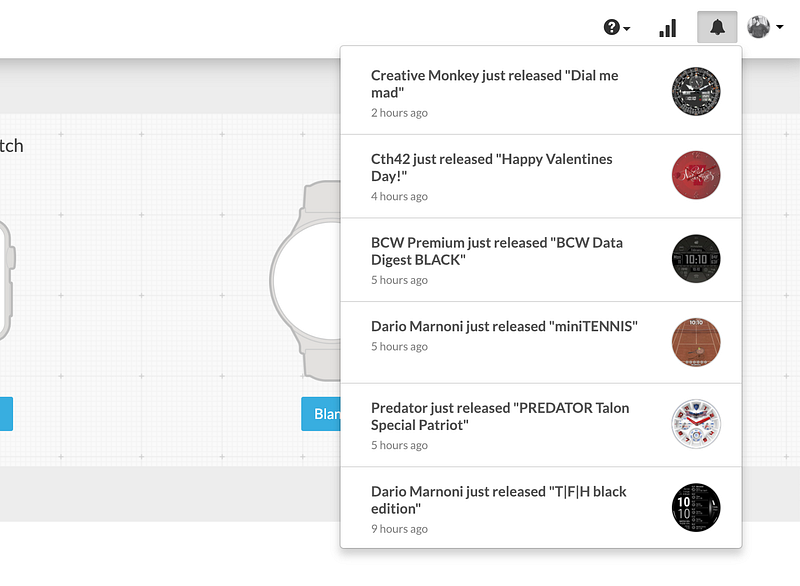Click the blue Blank button under round watch
The width and height of the screenshot is (800, 586).
tap(321, 414)
